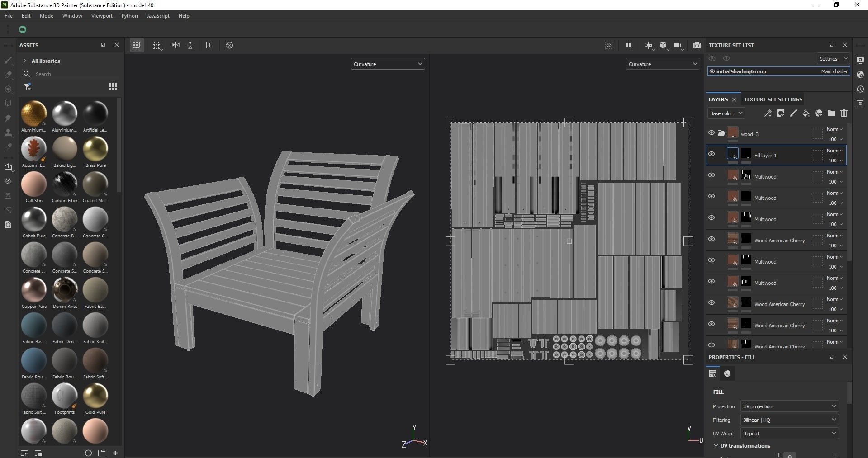Screen dimensions: 868x458
Task: Toggle the hide wireframe eye-slash icon
Action: (x=609, y=45)
